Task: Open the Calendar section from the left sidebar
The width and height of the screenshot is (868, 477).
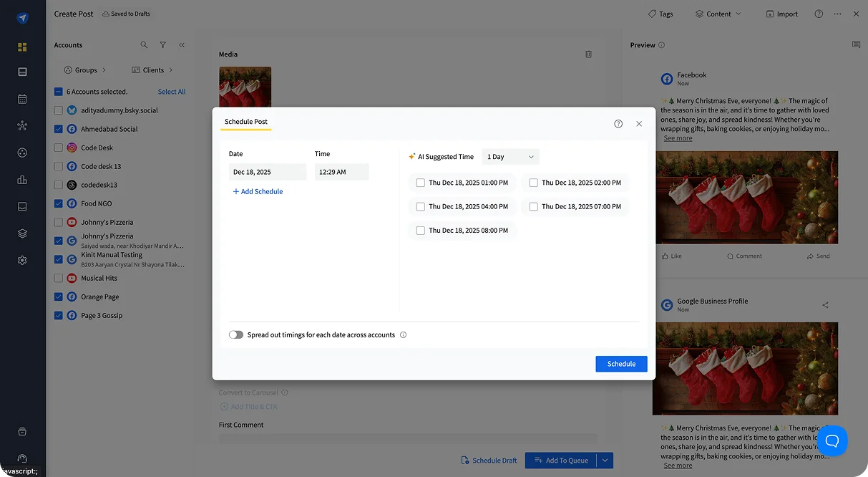Action: click(x=21, y=100)
